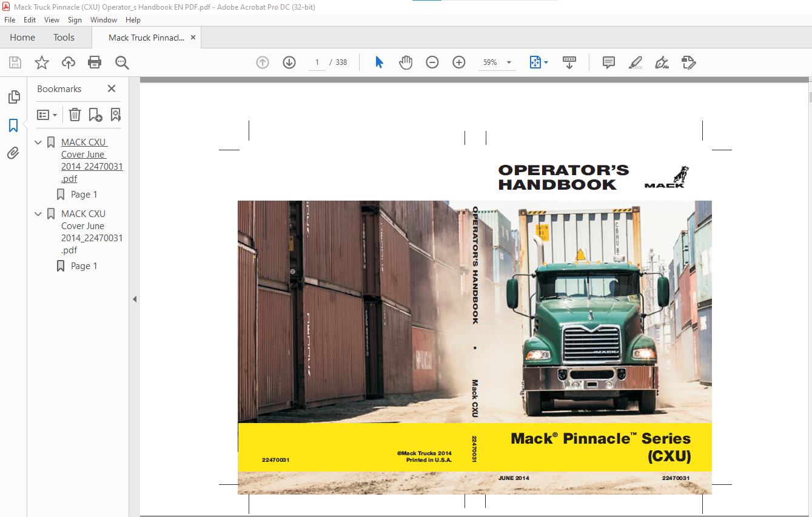The image size is (812, 517).
Task: Click the JUNE 2014 text on cover
Action: [514, 478]
